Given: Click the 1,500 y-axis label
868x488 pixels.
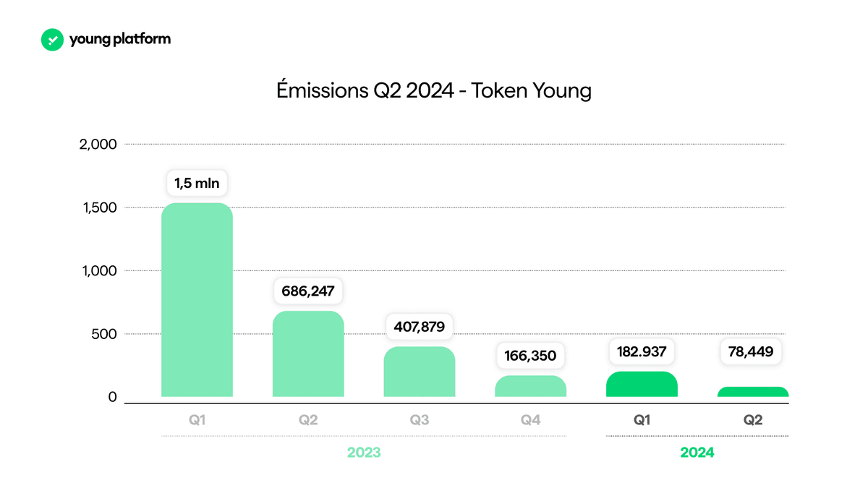Looking at the screenshot, I should point(98,207).
